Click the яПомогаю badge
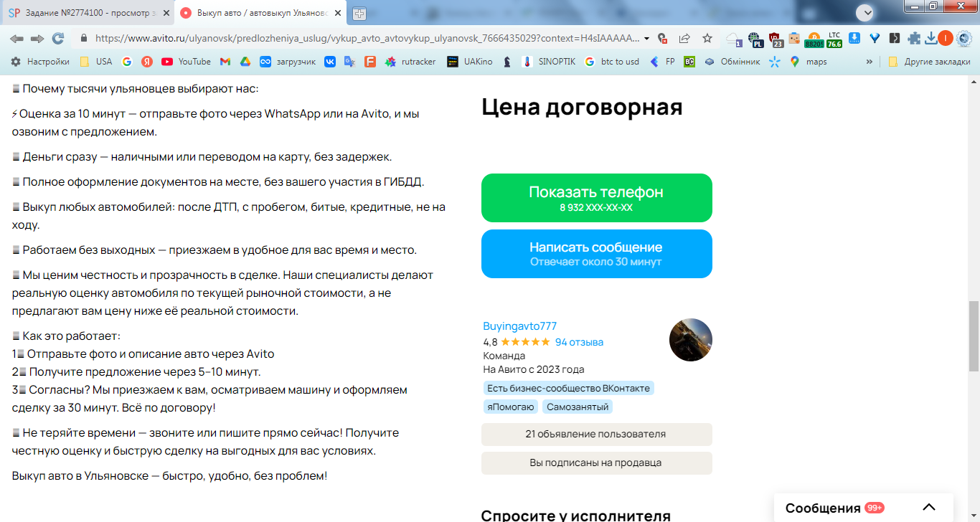 coord(511,407)
